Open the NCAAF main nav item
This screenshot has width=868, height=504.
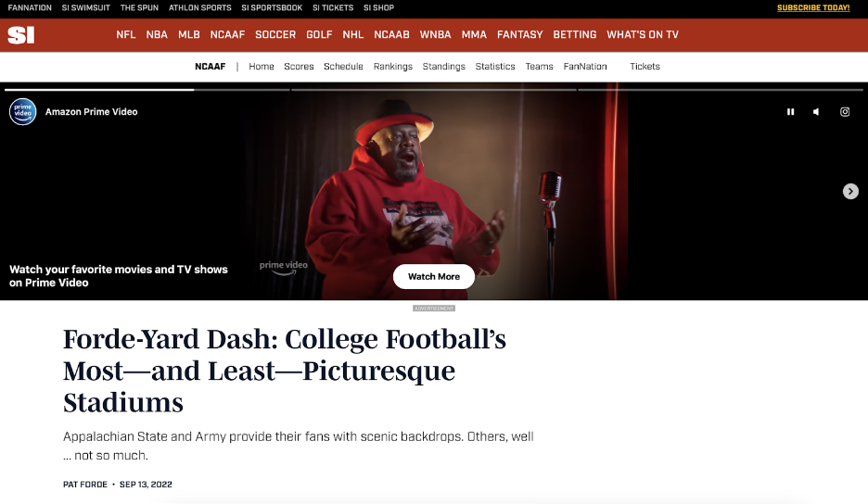click(x=227, y=35)
